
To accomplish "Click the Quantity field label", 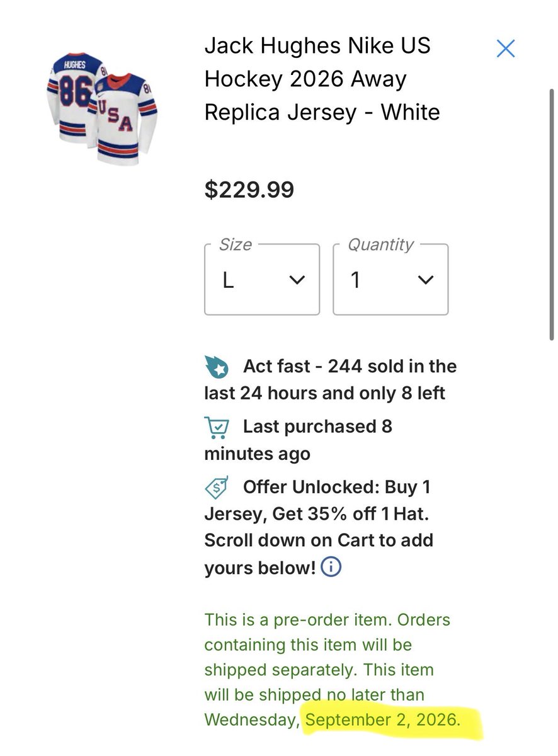I will 381,244.
